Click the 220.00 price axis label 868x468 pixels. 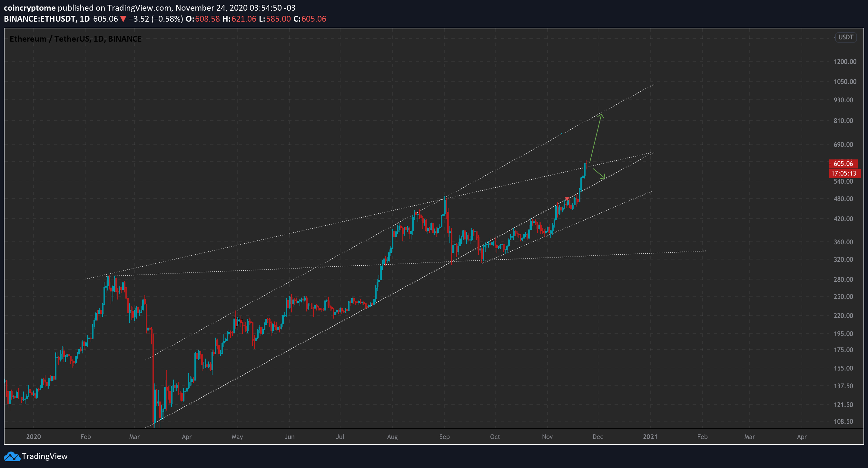click(843, 316)
